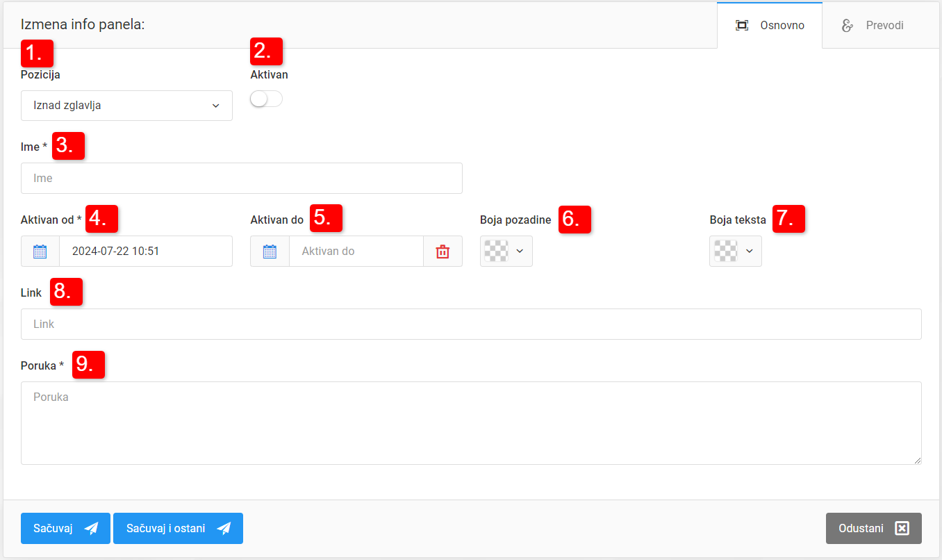Open calendar icon for Aktivan do
Screen dimensions: 942x560
point(270,252)
